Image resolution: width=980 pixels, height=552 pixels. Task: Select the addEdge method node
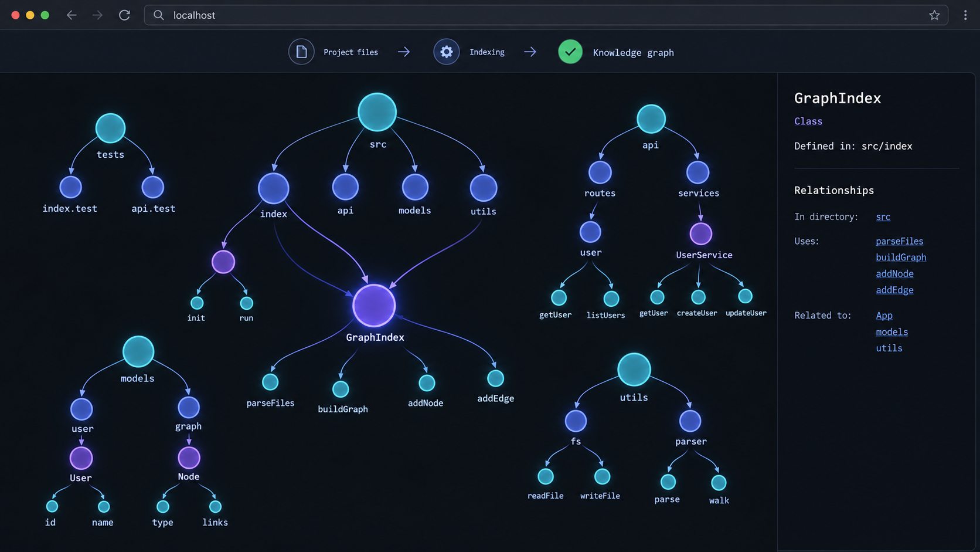(x=495, y=378)
